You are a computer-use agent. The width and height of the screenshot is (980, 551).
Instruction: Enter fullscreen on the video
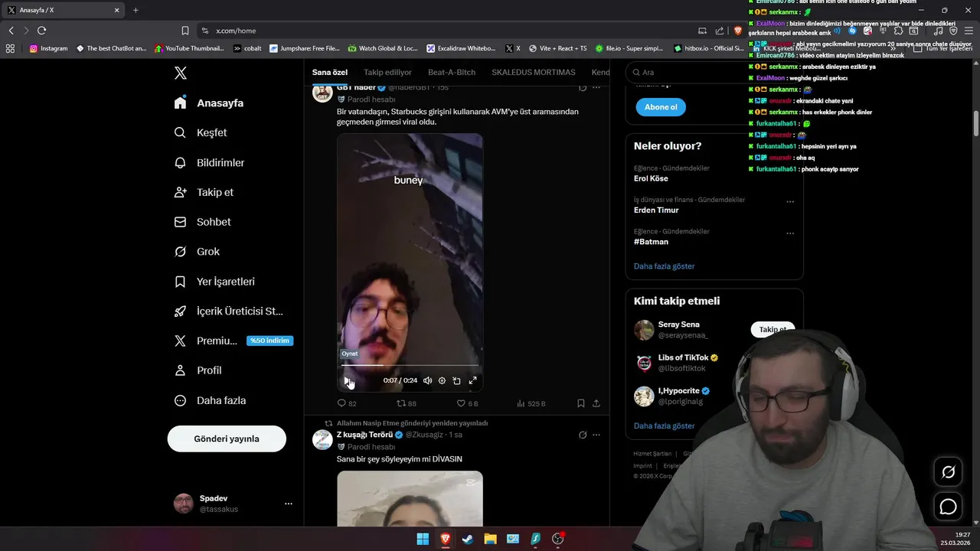pyautogui.click(x=472, y=380)
